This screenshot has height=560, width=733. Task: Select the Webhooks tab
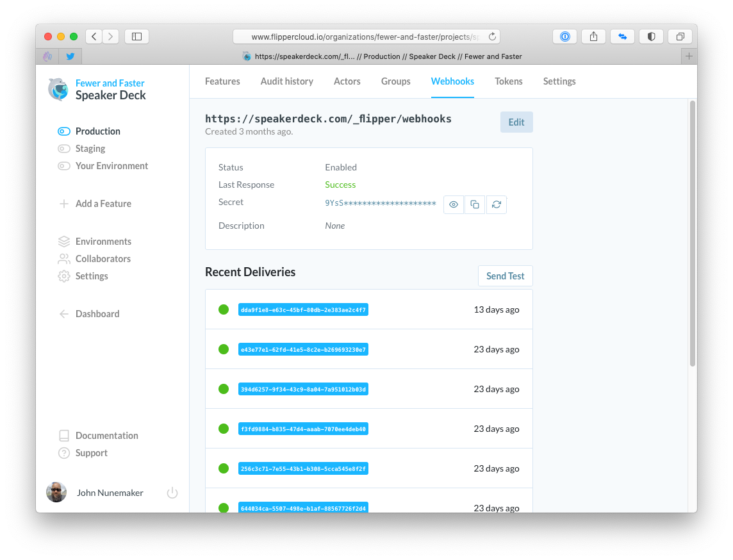pyautogui.click(x=452, y=81)
